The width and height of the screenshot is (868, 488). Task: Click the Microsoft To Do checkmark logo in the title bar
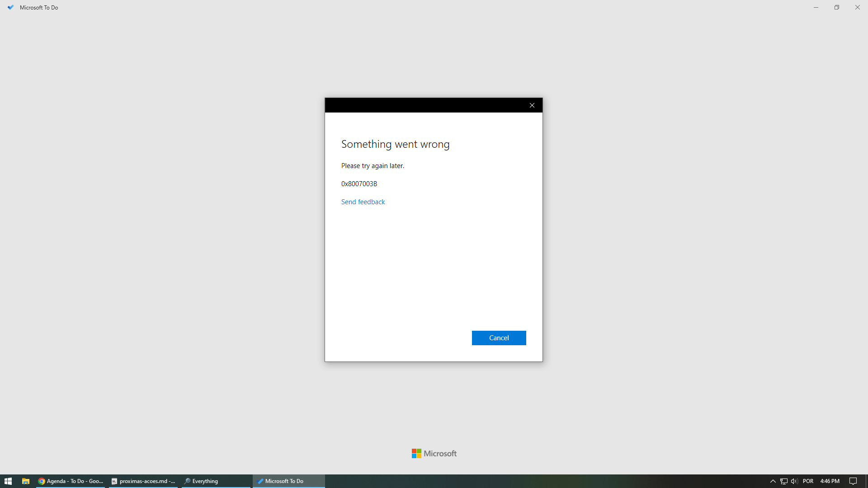[10, 7]
